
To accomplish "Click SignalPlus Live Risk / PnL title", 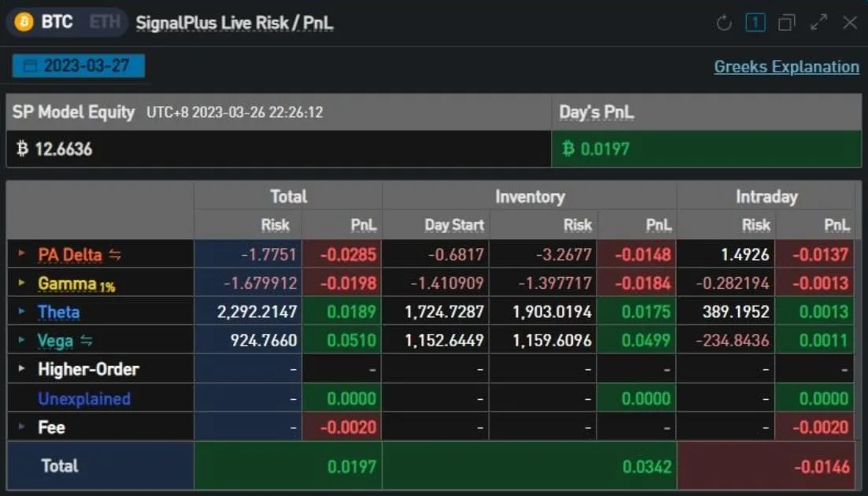I will point(235,24).
